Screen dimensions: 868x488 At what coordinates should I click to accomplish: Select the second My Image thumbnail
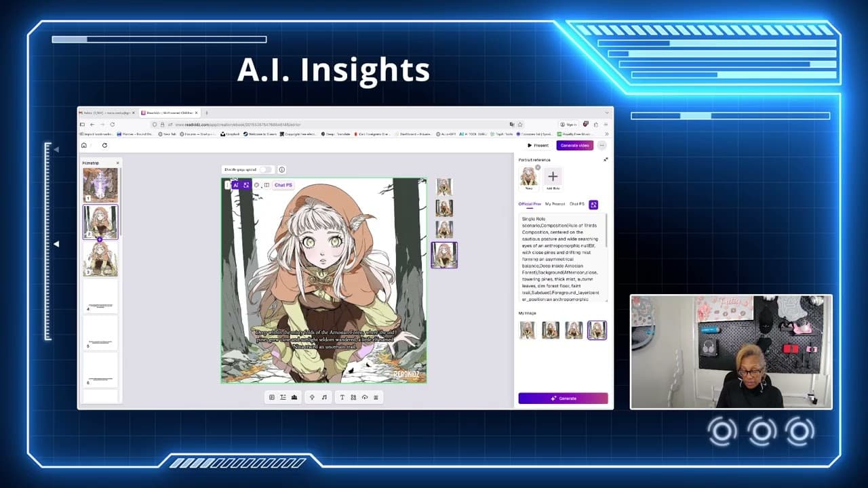(x=551, y=330)
